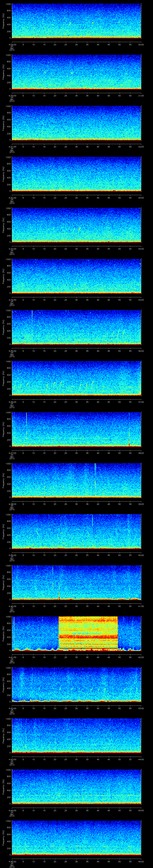Screen dimensions: 153x868
Task: Select the spectrogram panel starting at 4:30:00
Action: coord(76,72)
